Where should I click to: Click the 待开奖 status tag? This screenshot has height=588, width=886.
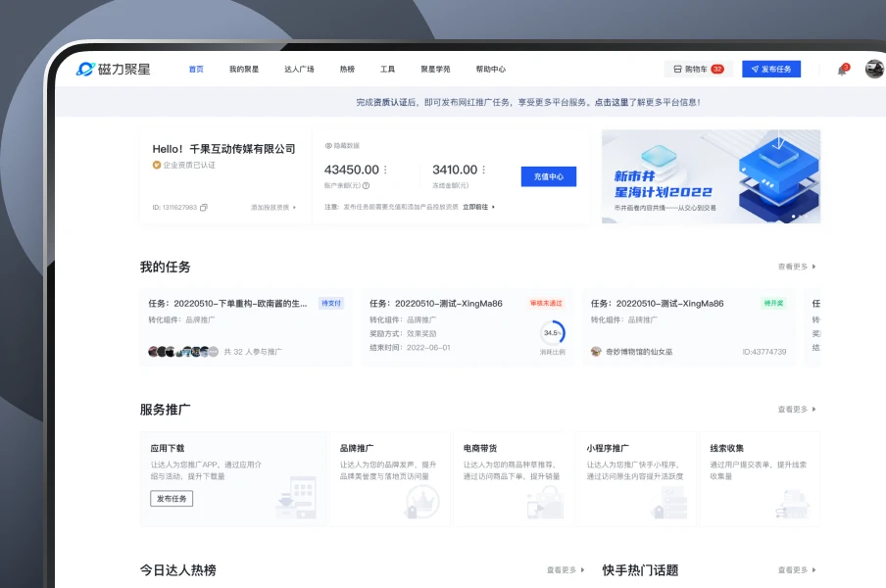[773, 304]
